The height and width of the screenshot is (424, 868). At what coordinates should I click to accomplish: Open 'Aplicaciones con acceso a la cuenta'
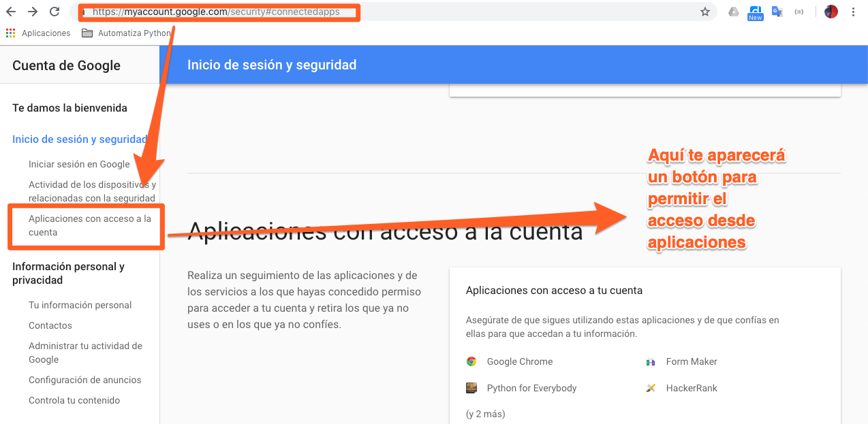point(90,225)
